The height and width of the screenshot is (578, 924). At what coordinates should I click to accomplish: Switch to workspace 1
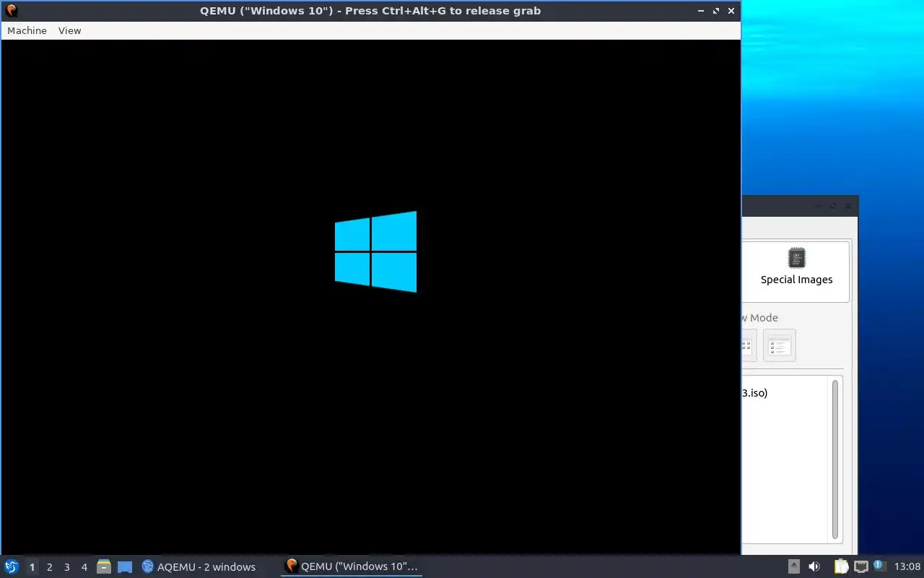pos(32,567)
